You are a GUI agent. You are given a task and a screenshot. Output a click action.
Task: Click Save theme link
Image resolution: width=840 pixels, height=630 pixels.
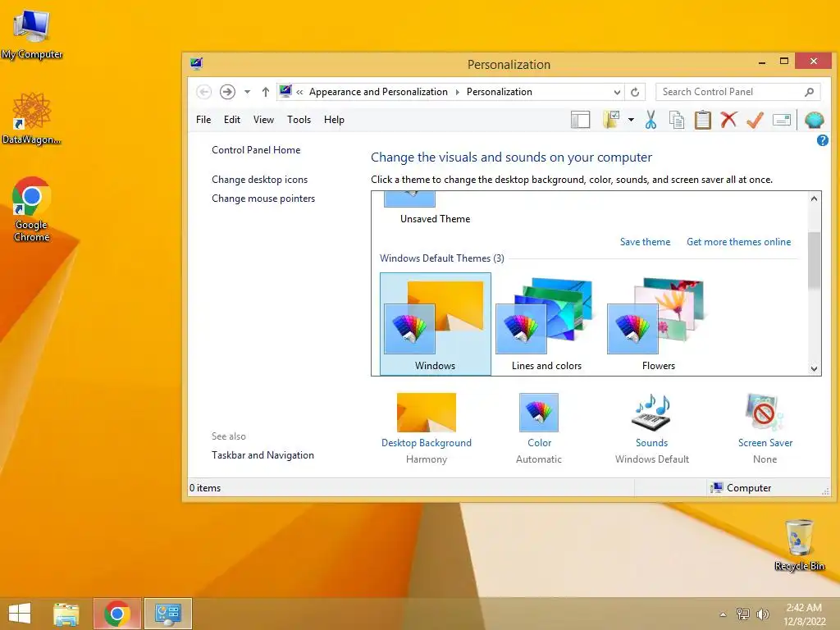(645, 242)
